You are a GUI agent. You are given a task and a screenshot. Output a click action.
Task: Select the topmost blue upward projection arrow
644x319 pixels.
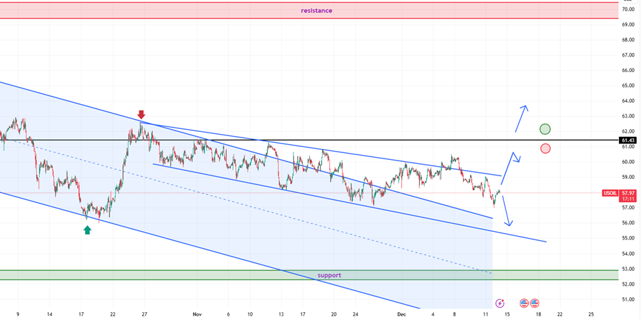(x=520, y=118)
